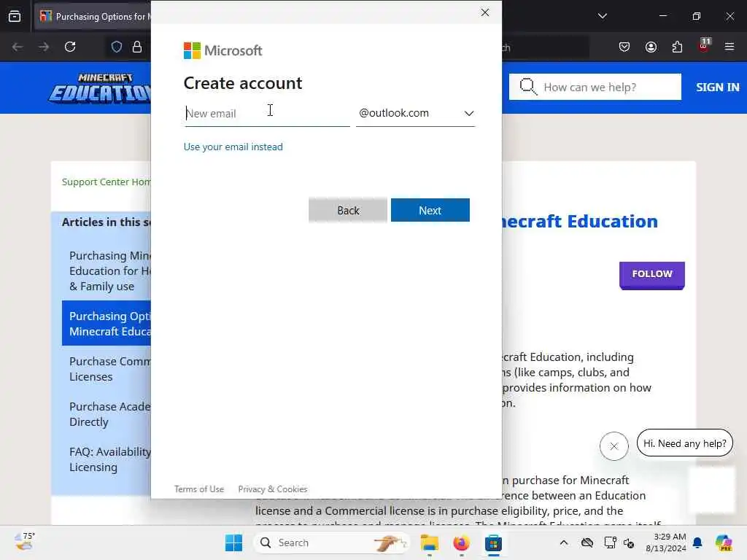747x560 pixels.
Task: Click the taskbar Search box
Action: [332, 542]
